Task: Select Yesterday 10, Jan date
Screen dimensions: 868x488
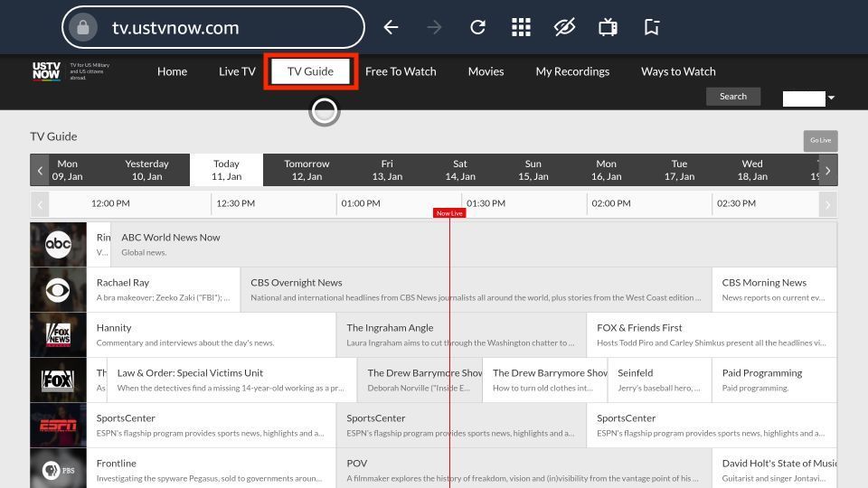Action: pyautogui.click(x=146, y=170)
